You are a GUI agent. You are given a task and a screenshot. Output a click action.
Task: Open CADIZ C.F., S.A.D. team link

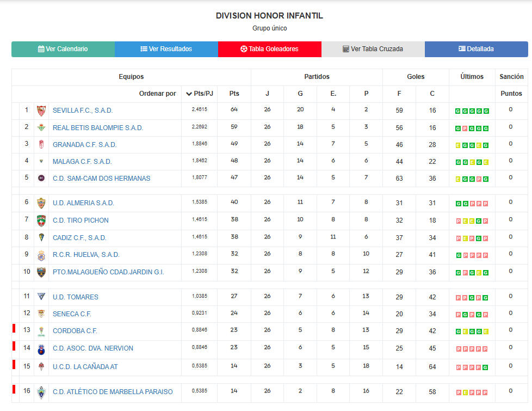[79, 238]
